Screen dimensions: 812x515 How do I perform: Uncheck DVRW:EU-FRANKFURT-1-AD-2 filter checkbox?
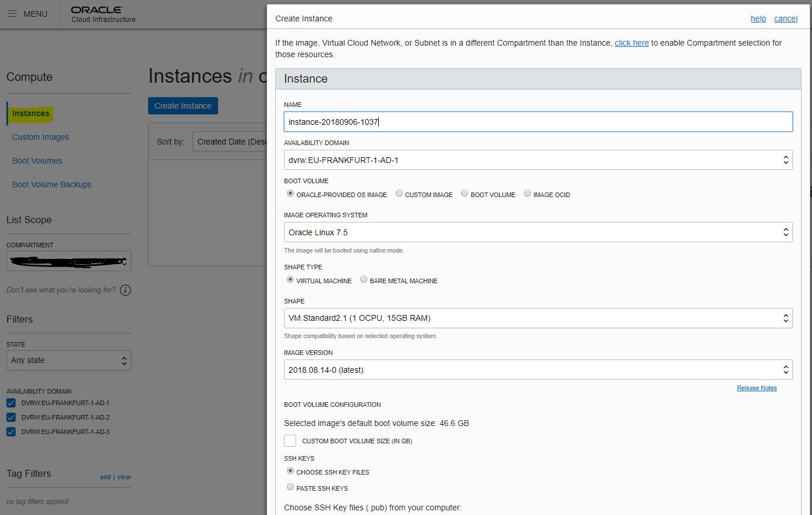click(x=11, y=417)
